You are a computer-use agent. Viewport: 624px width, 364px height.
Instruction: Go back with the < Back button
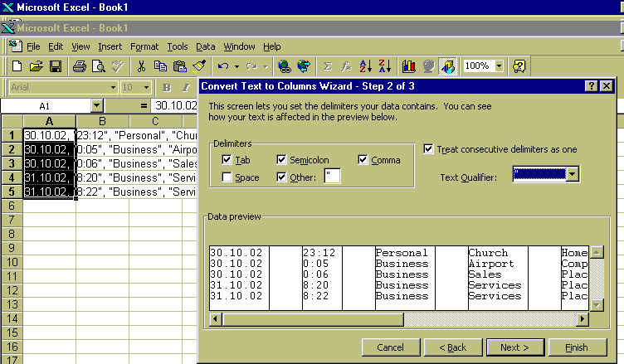point(453,347)
